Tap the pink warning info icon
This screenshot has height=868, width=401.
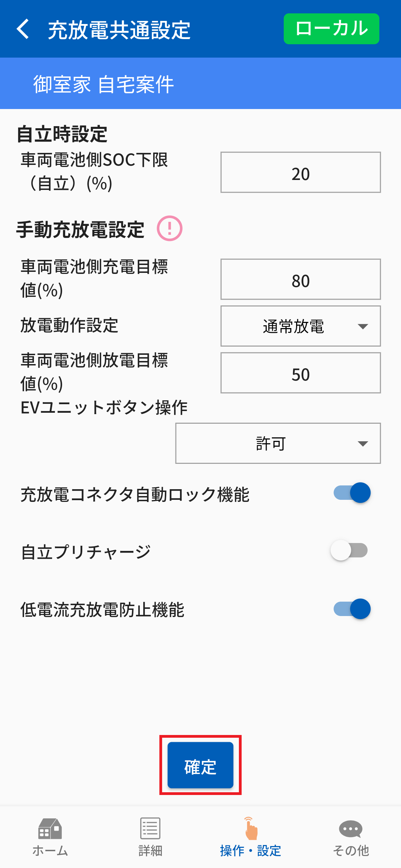(170, 228)
